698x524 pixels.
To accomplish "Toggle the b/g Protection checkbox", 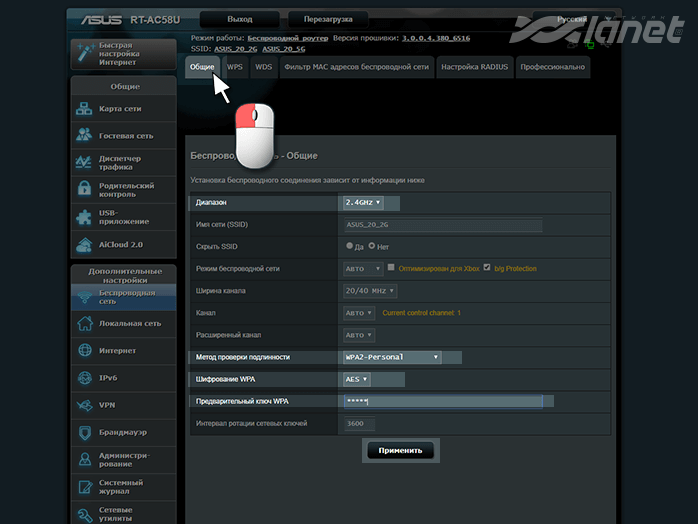I will [487, 268].
